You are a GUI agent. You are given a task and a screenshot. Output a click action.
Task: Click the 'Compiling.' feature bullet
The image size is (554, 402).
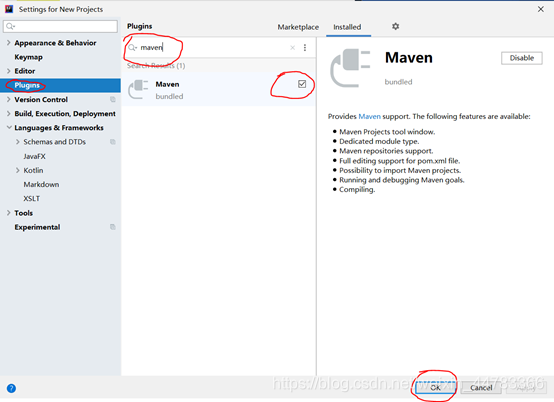pyautogui.click(x=357, y=190)
